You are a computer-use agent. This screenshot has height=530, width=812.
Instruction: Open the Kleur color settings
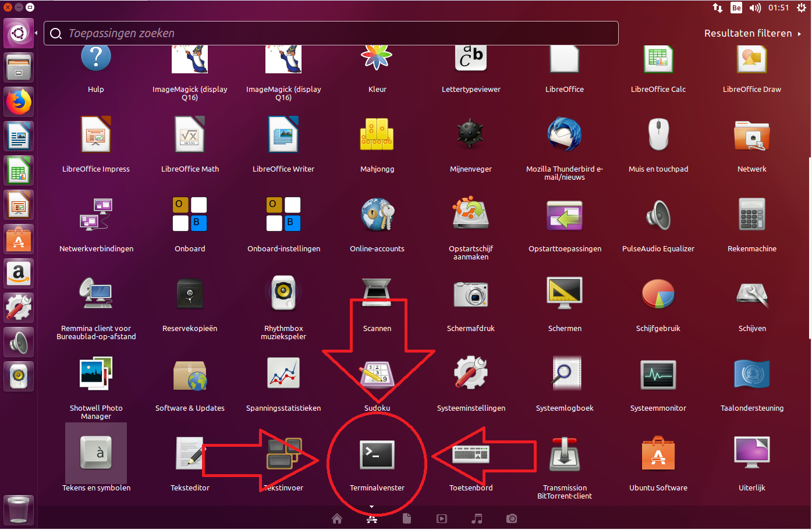[377, 58]
